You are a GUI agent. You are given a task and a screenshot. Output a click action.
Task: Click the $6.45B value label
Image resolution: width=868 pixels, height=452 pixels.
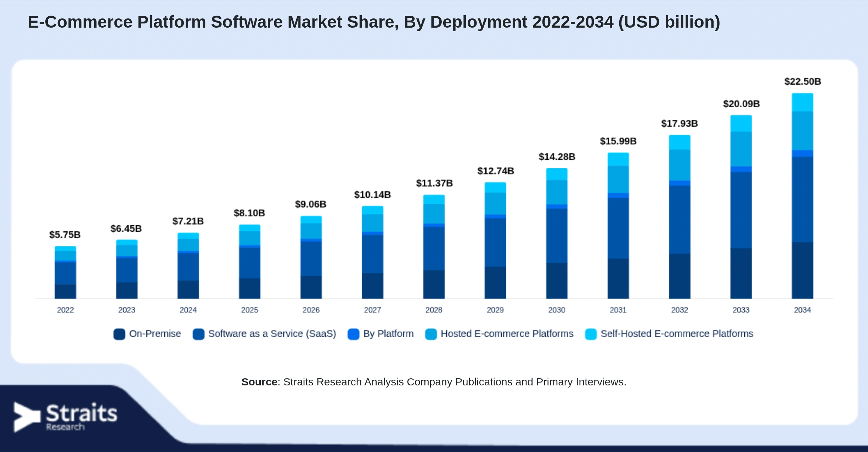click(x=126, y=228)
